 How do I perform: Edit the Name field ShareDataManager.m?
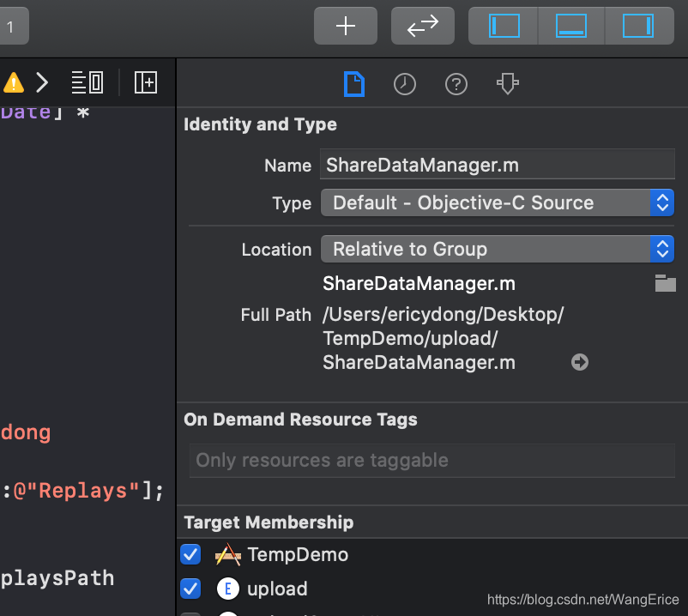(x=496, y=166)
